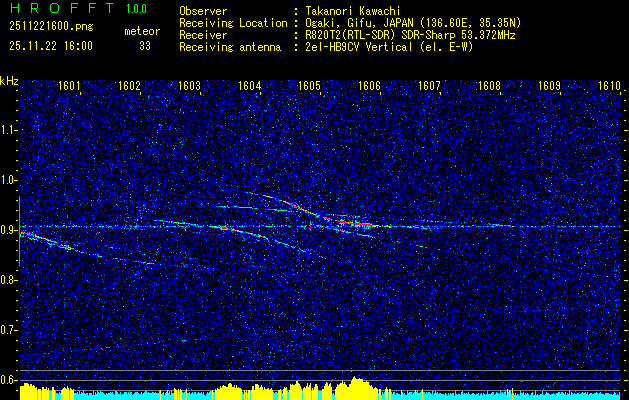This screenshot has height=400, width=629.
Task: Click the 1.1 kHz axis label
Action: click(8, 130)
